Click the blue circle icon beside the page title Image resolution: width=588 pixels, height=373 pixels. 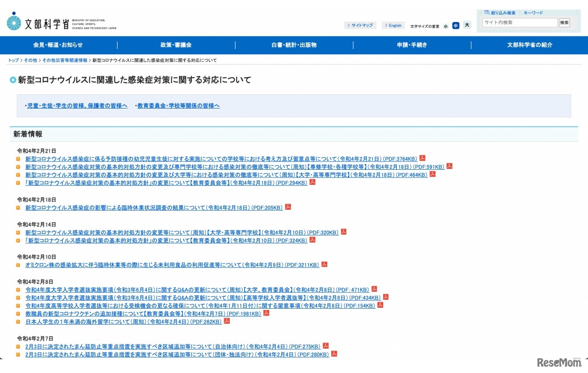13,80
